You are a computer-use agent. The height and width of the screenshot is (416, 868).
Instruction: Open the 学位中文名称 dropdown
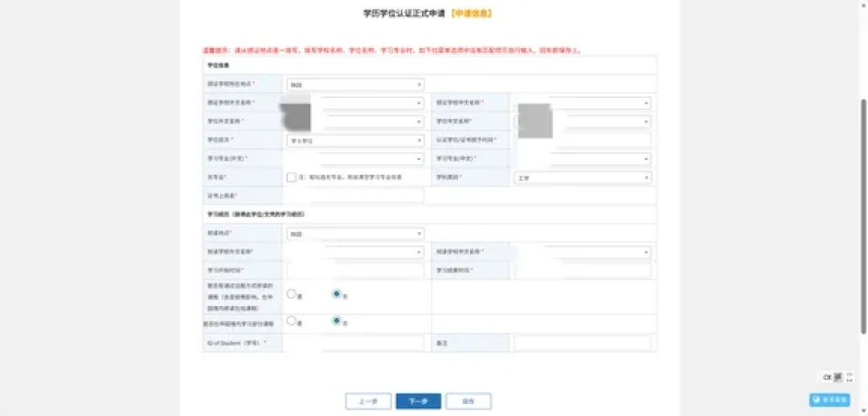583,122
